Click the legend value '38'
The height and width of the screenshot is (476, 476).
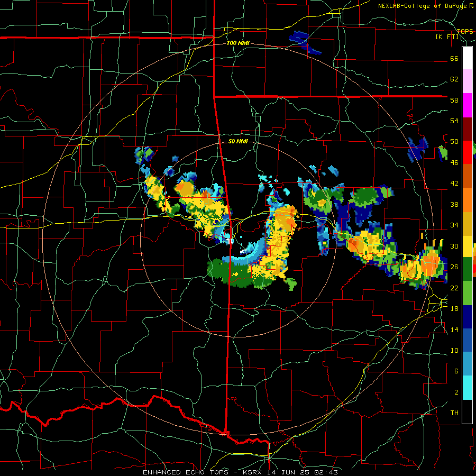point(454,204)
